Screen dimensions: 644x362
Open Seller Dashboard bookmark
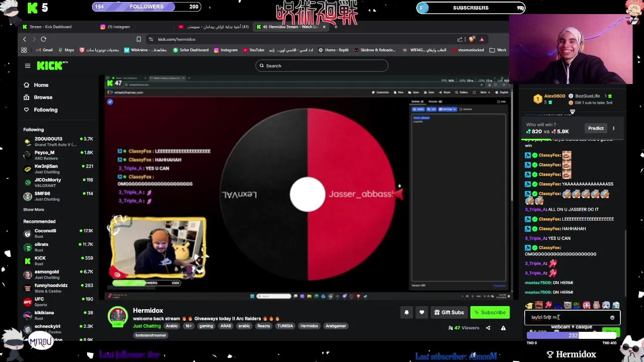click(190, 50)
